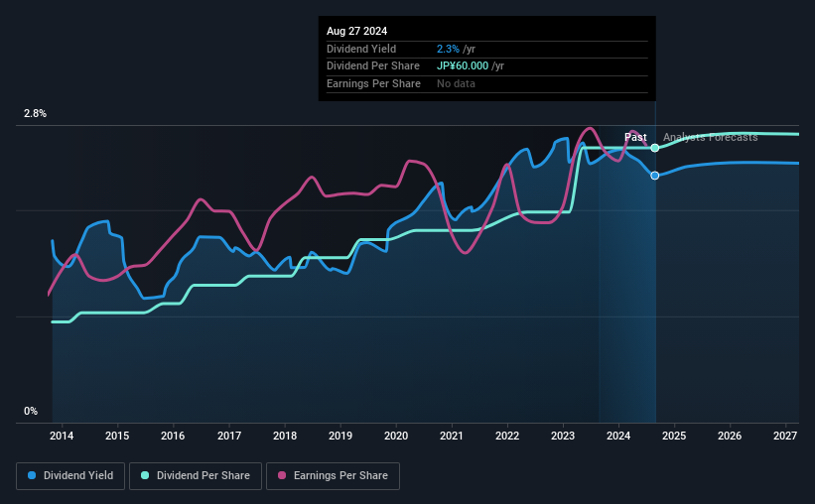This screenshot has width=815, height=504.
Task: Toggle the Dividend Per Share legend button
Action: coord(196,476)
